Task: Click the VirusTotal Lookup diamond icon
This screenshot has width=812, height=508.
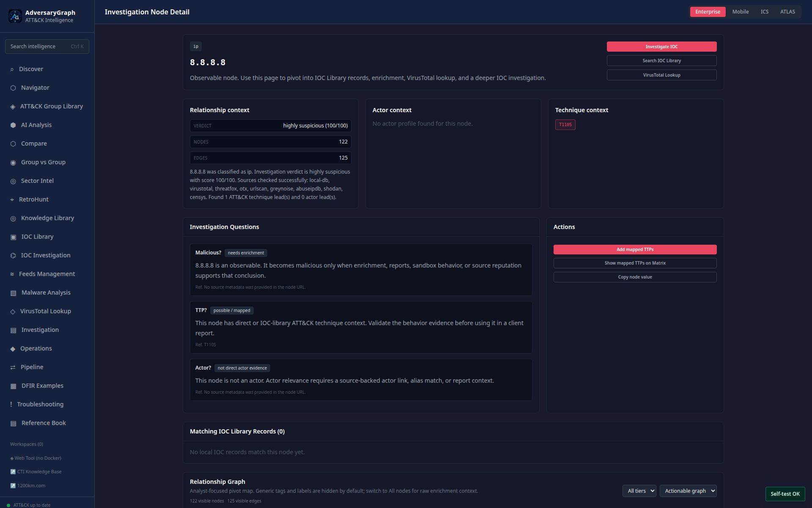Action: 13,312
